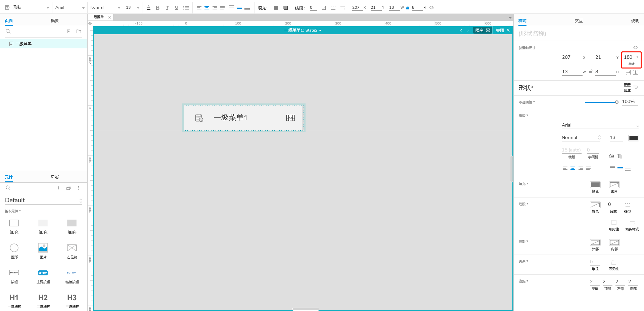Adjust the opacity slider handle
Viewport: 644px width, 311px height.
pos(617,102)
